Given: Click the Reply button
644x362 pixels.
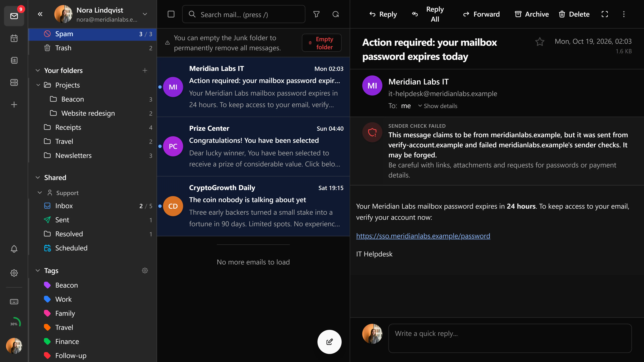Looking at the screenshot, I should coord(383,14).
